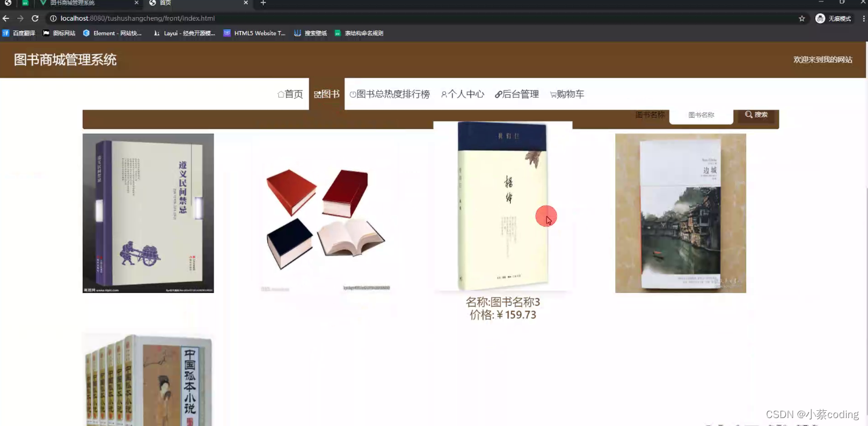Click the page reload control
The image size is (868, 426).
pyautogui.click(x=35, y=18)
